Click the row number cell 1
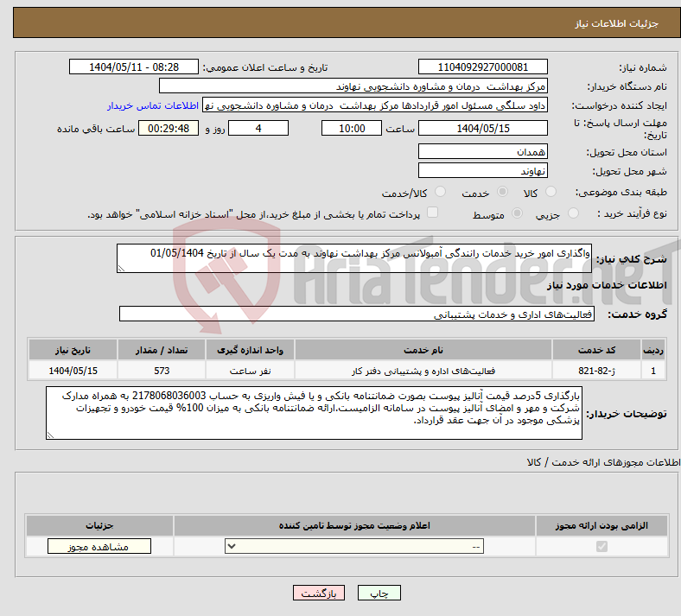 point(653,371)
